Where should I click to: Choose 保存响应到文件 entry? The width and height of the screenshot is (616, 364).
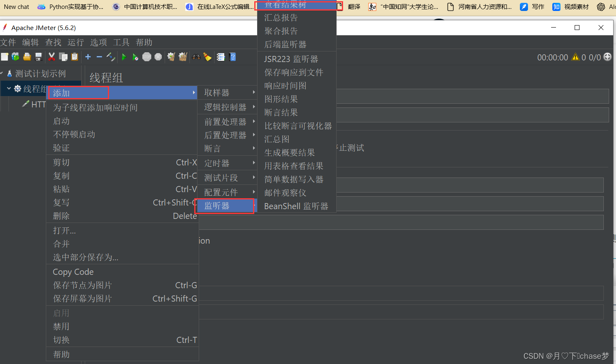(x=297, y=73)
